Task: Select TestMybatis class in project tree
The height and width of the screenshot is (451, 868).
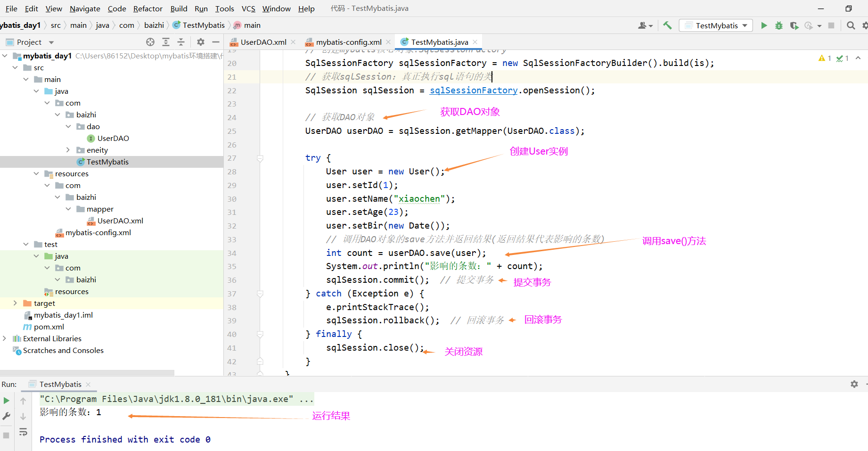Action: 107,162
